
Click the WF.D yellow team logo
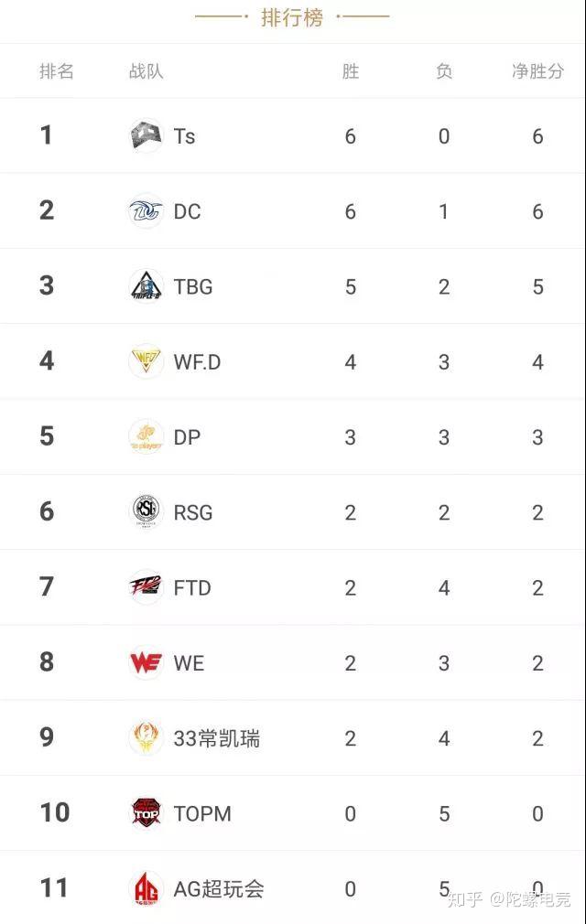click(146, 361)
